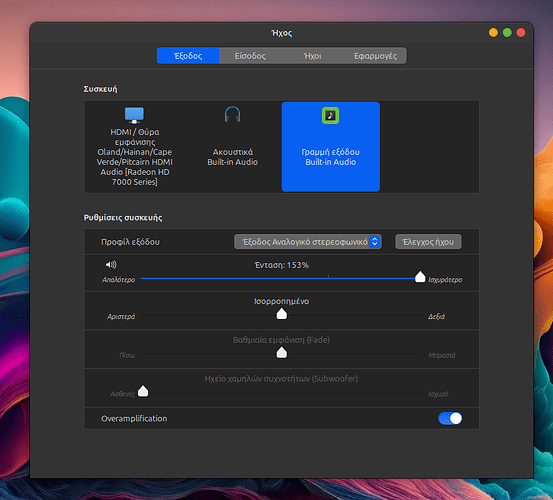
Task: Click the Ένταση volume slider handle
Action: 420,277
